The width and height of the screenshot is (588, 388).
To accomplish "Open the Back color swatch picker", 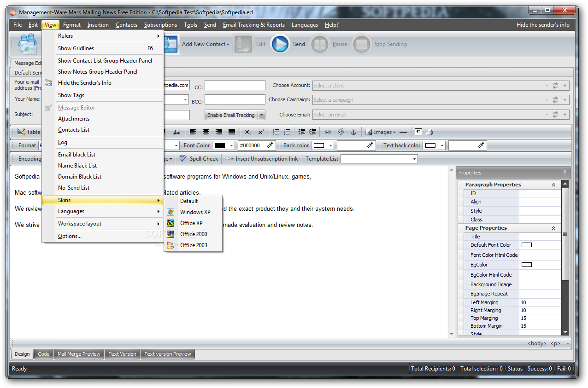I will coord(323,145).
